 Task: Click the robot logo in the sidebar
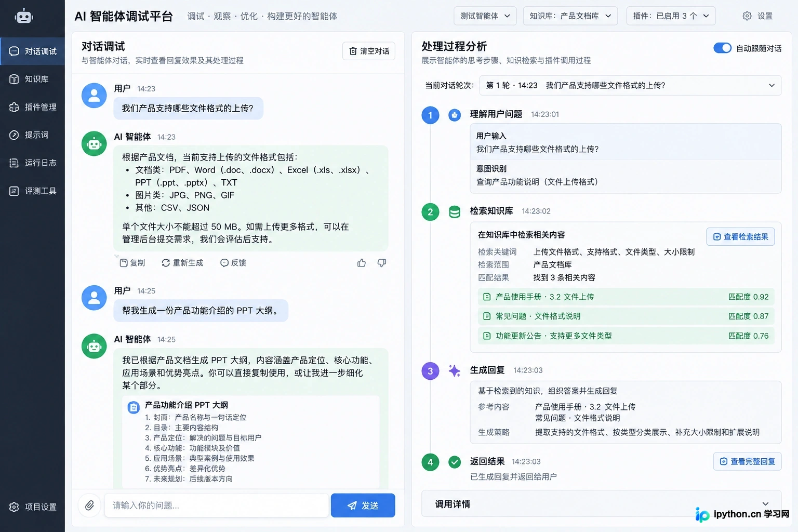click(x=23, y=16)
